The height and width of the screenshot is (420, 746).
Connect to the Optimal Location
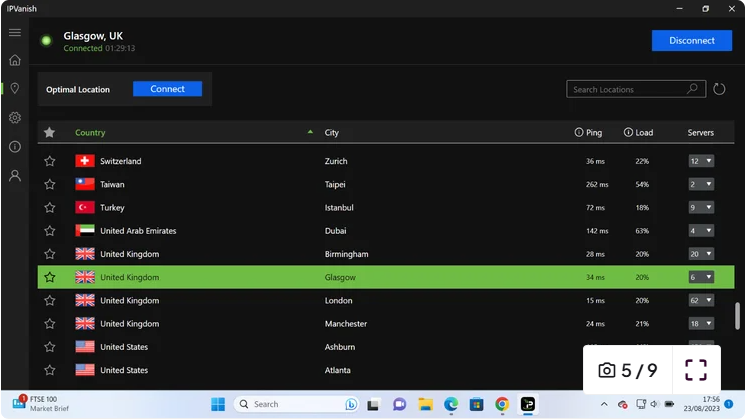(x=167, y=89)
